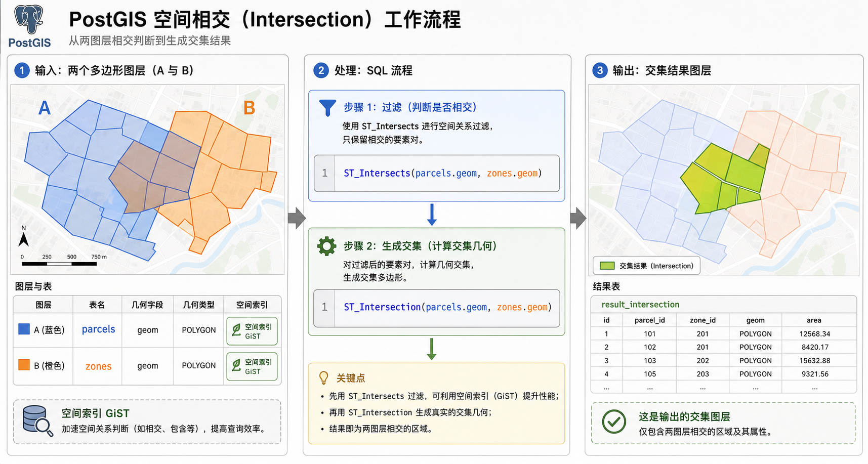The width and height of the screenshot is (868, 464).
Task: Click the 关键点 heading
Action: (x=350, y=378)
